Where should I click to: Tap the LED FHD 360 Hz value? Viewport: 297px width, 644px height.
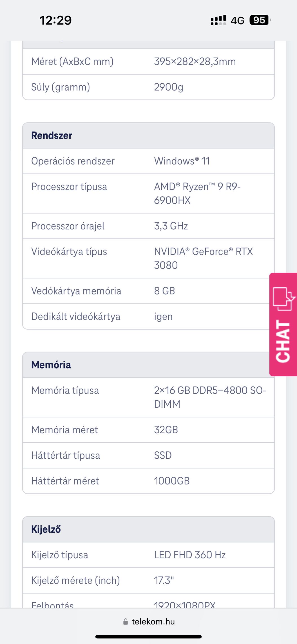tap(190, 555)
